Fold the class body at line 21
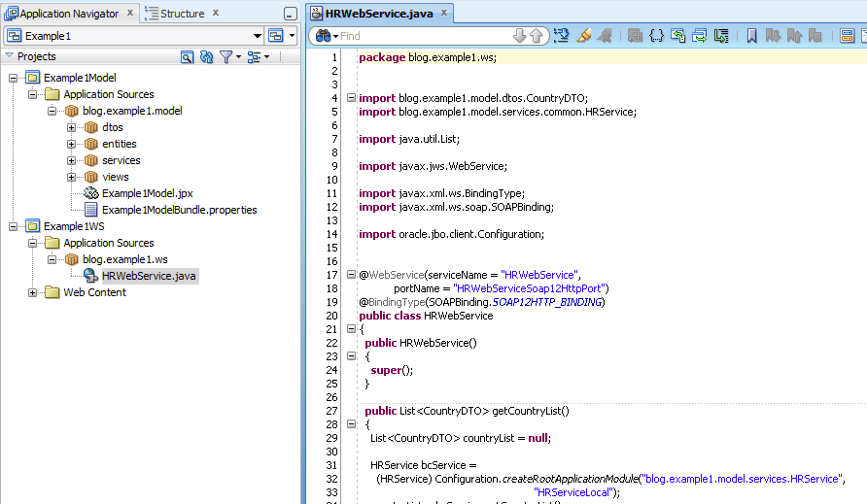This screenshot has height=504, width=867. click(351, 329)
